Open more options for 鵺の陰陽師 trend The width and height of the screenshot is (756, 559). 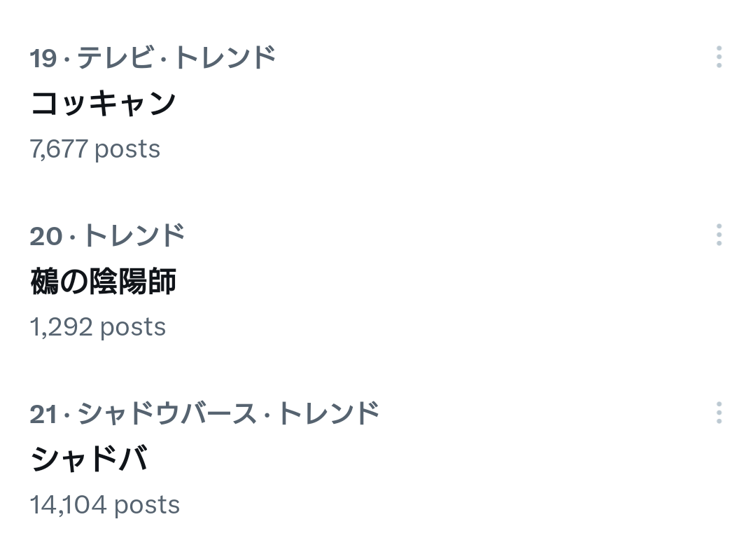[719, 235]
